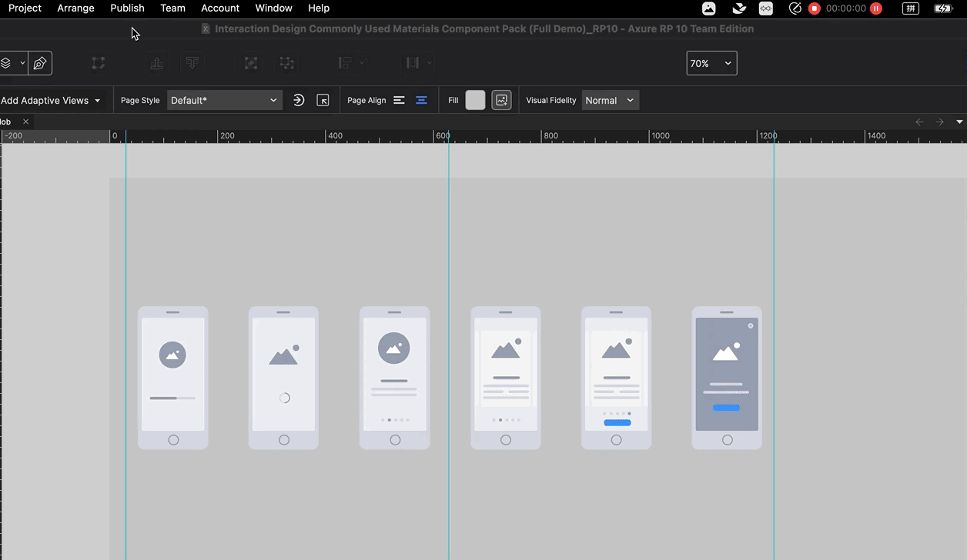Set Page Align to center
967x560 pixels.
(421, 100)
